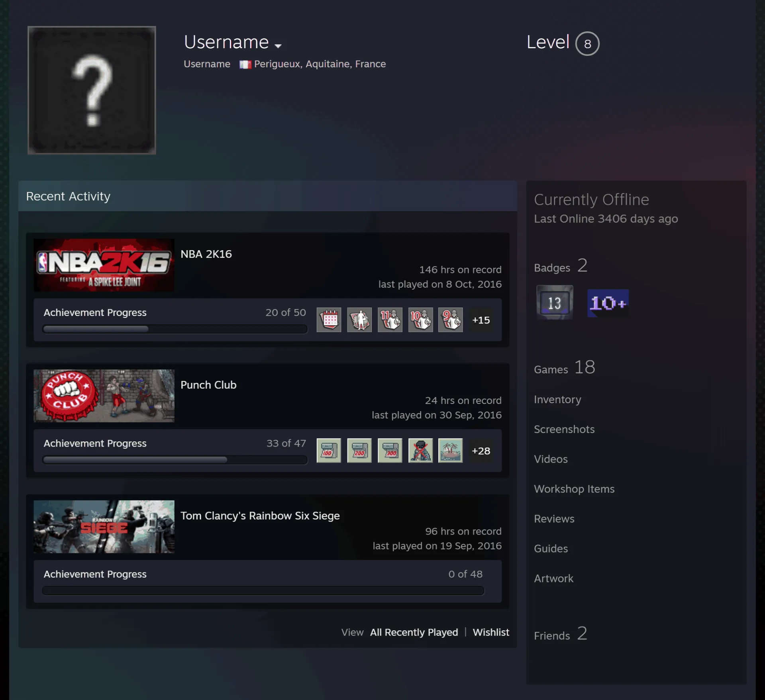765x700 pixels.
Task: Open the Artwork link
Action: click(x=553, y=578)
